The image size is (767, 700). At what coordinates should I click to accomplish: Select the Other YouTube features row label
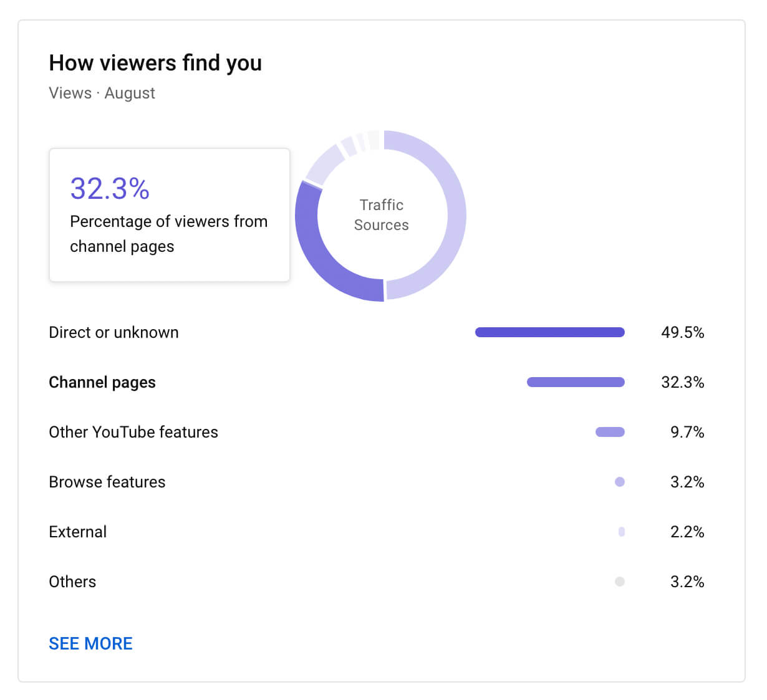click(133, 432)
